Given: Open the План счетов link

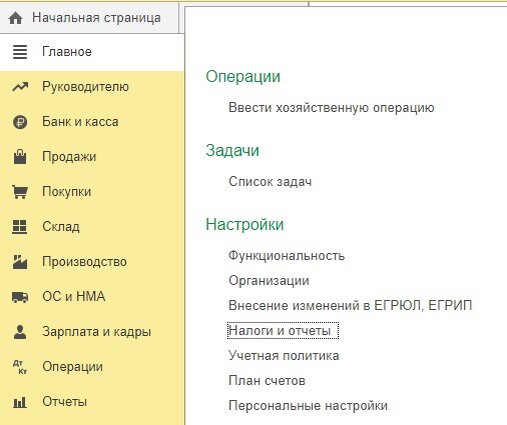Looking at the screenshot, I should click(x=267, y=380).
